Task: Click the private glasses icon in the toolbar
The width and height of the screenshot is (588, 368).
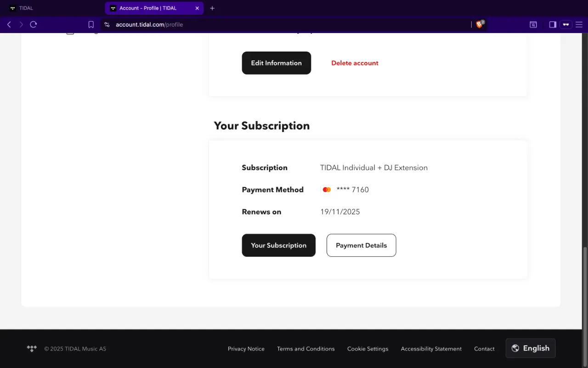Action: coord(566,25)
